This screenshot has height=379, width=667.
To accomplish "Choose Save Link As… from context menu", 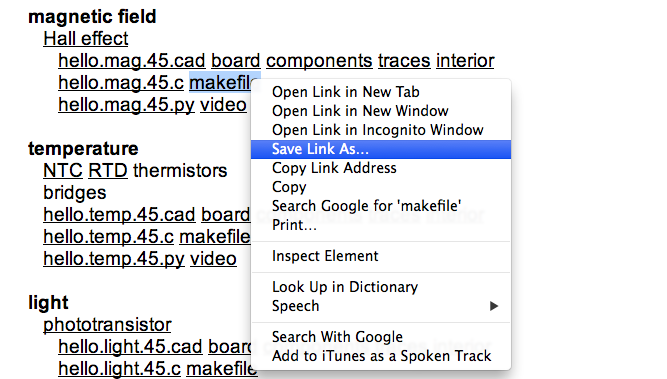I will click(x=381, y=149).
